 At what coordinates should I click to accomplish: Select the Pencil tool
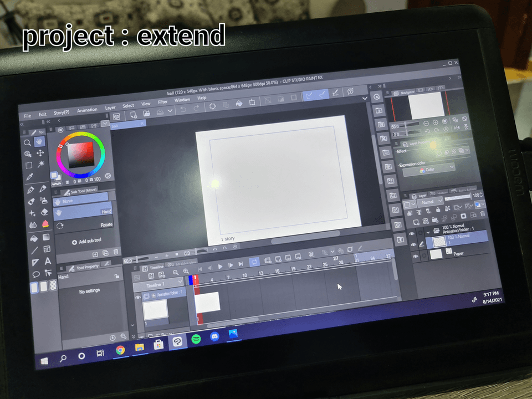click(x=43, y=188)
